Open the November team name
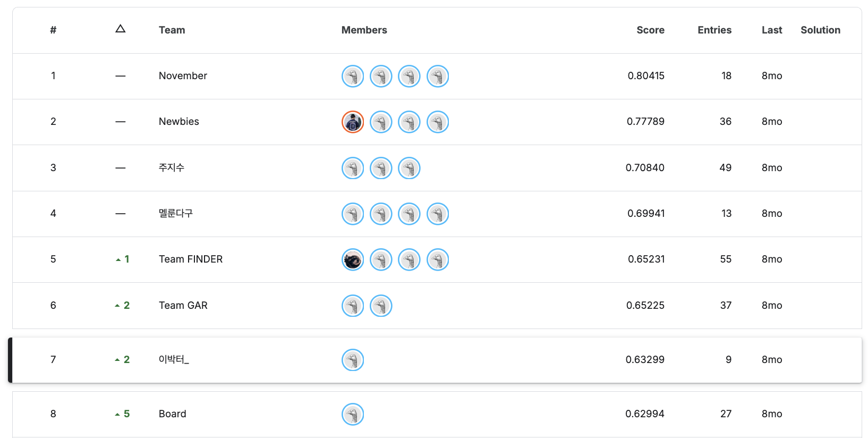 tap(183, 76)
